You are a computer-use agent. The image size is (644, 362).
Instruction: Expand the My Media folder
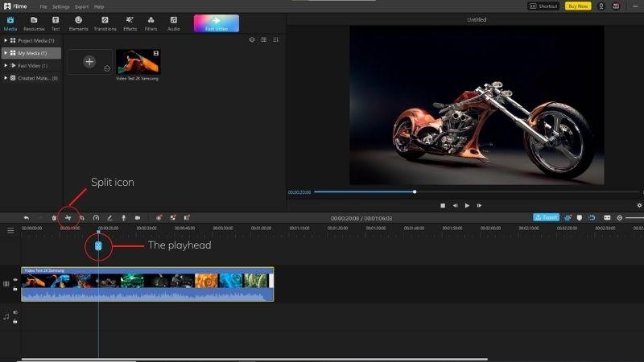point(6,53)
